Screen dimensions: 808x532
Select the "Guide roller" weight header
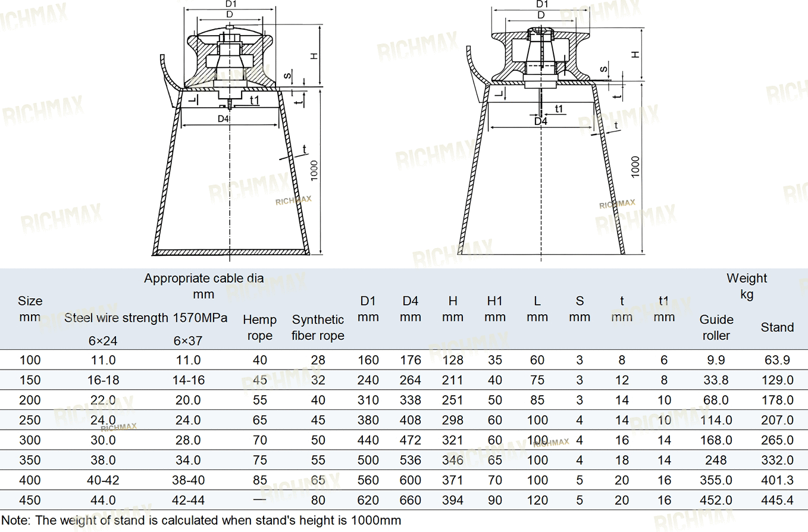click(x=716, y=328)
